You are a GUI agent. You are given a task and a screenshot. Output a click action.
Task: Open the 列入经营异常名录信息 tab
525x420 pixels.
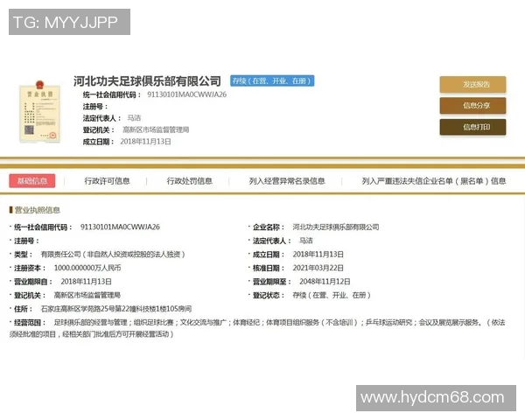pos(286,181)
